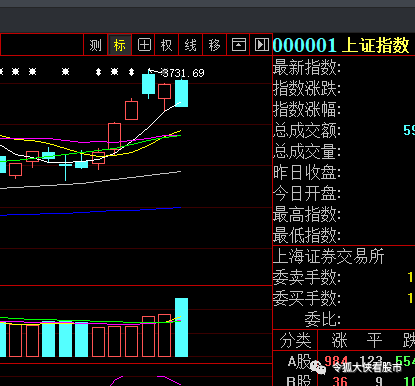Select the 000001 上证指数 title

341,45
